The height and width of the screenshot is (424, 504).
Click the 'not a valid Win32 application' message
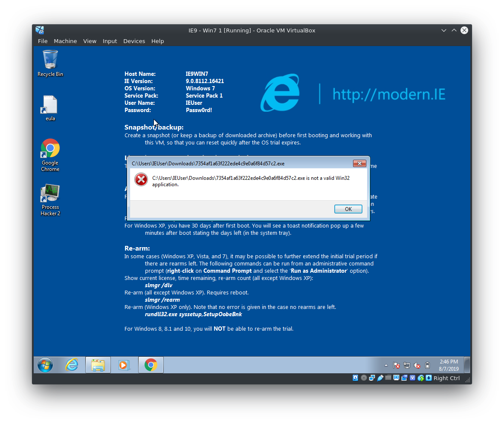[251, 181]
